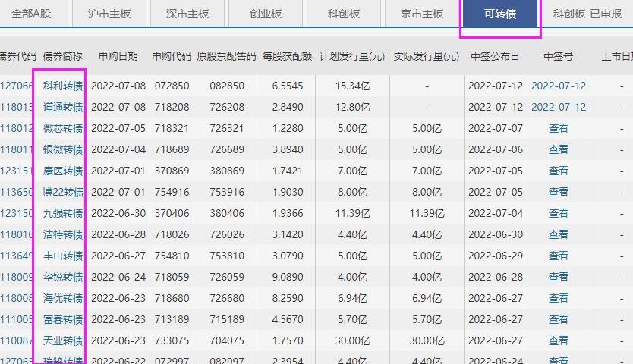Image resolution: width=633 pixels, height=364 pixels.
Task: Click 查看 in the 博22转债 row
Action: coord(559,192)
